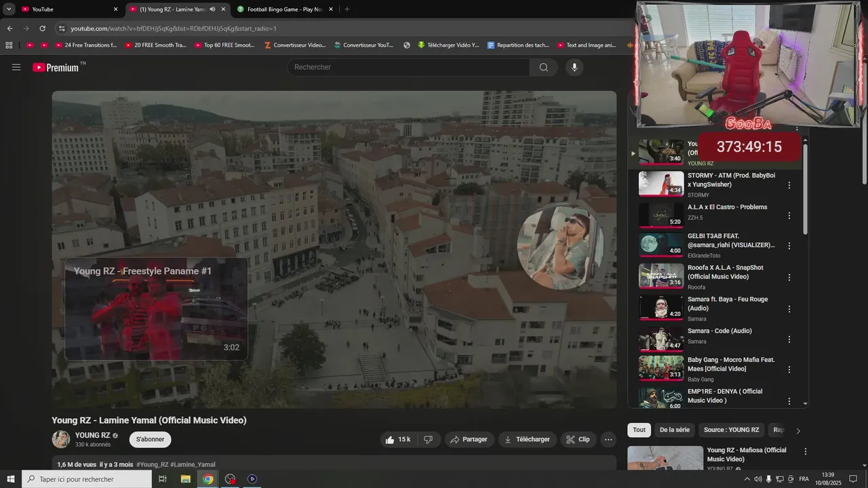Viewport: 868px width, 488px height.
Task: Mute tab via speaker icon on Young RZ tab
Action: 212,9
